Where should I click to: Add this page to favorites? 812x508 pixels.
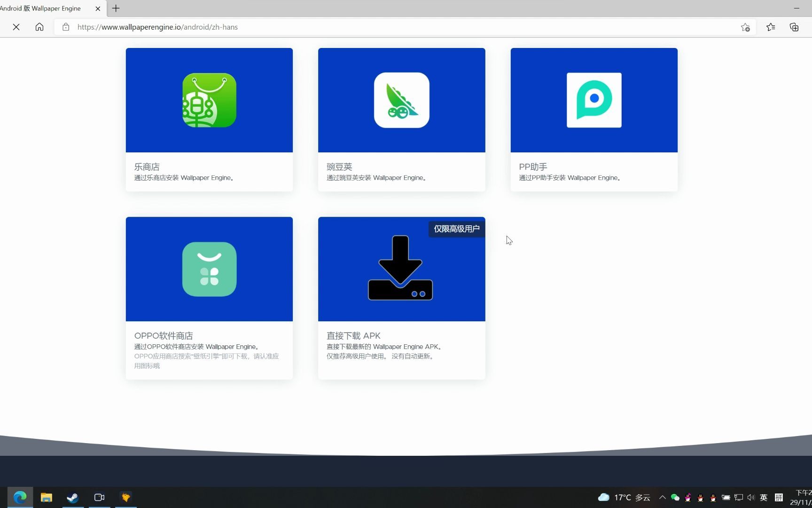pos(745,27)
